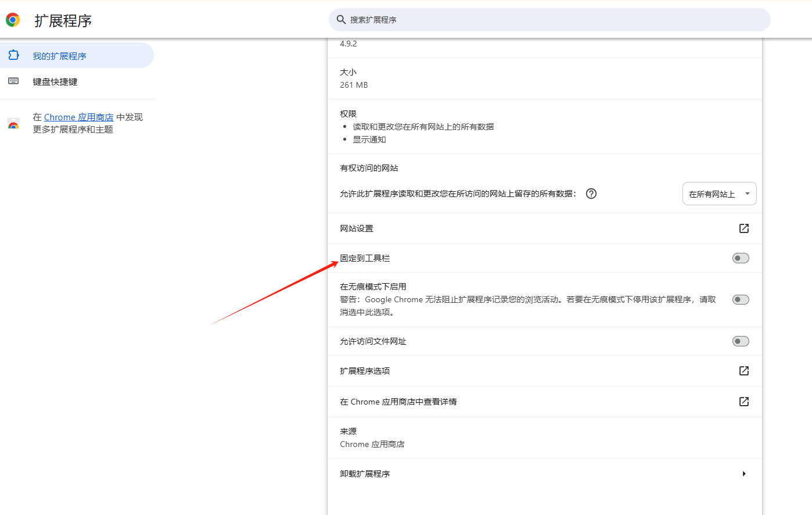Click the 固定到工具栏 label
The height and width of the screenshot is (515, 812).
click(x=365, y=258)
